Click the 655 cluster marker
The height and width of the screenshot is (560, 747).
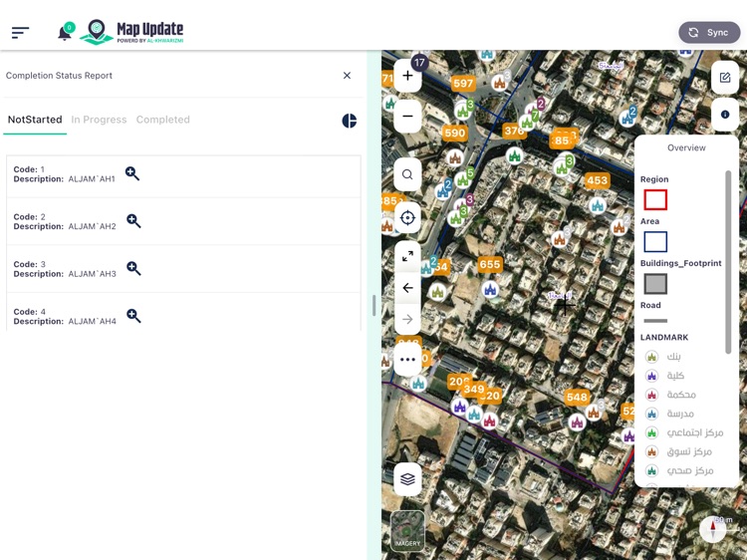tap(490, 264)
